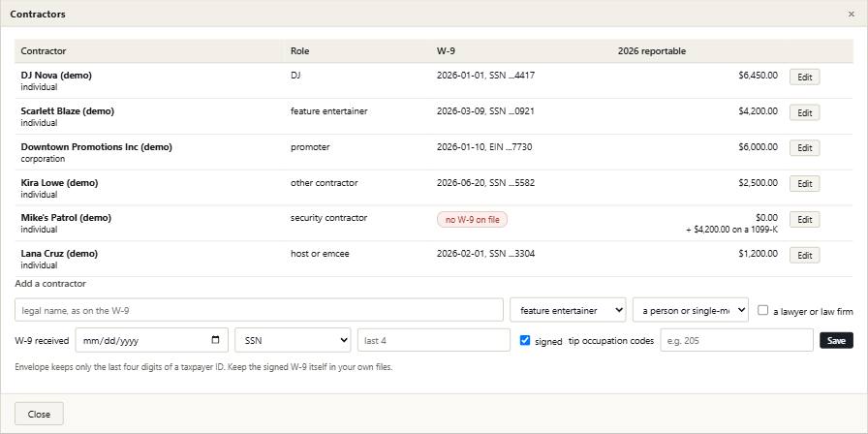Click the $0.00 amount for Mike's Patrol
Viewport: 868px width, 434px height.
(766, 218)
